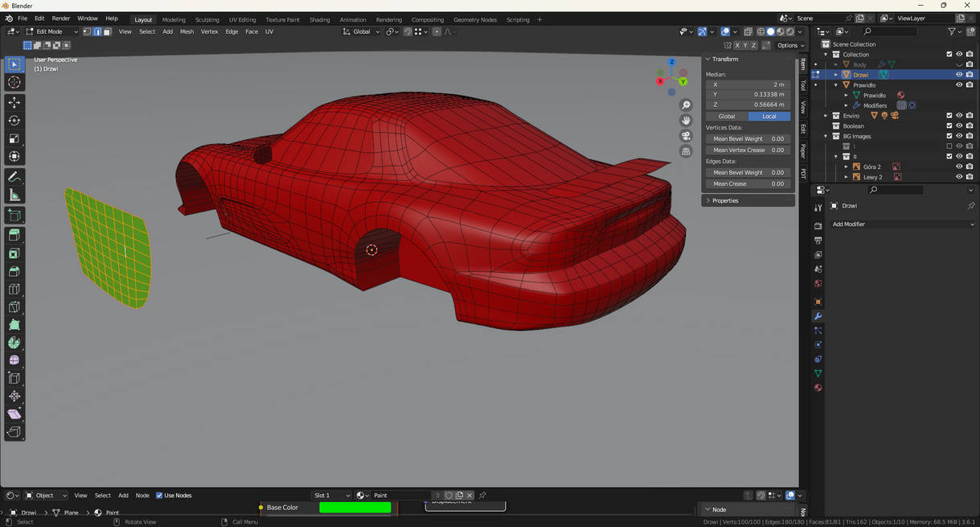Switch to the Sculpting workspace tab

[207, 19]
